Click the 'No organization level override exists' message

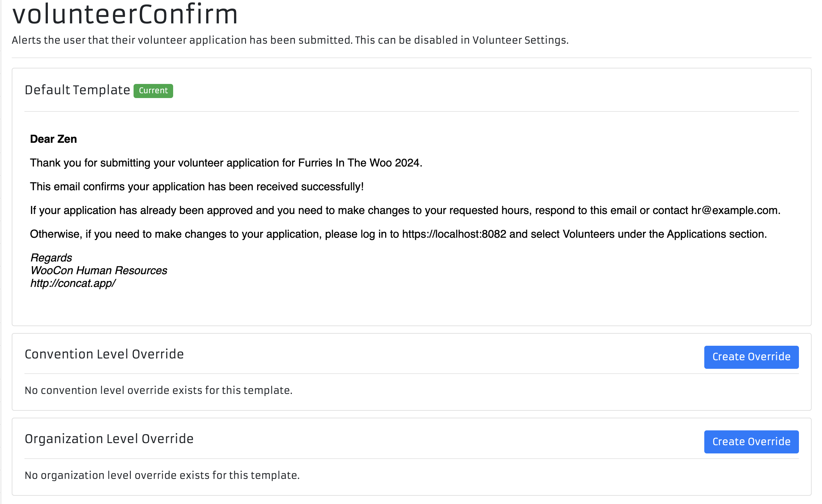162,475
